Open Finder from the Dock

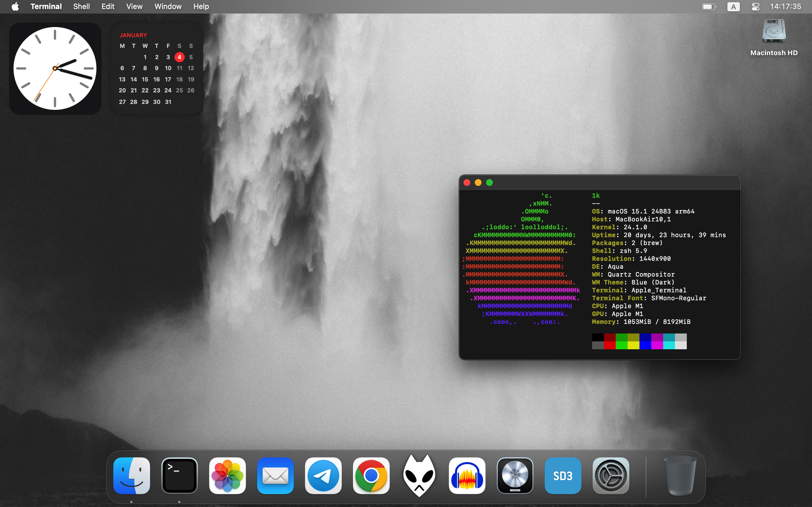132,475
